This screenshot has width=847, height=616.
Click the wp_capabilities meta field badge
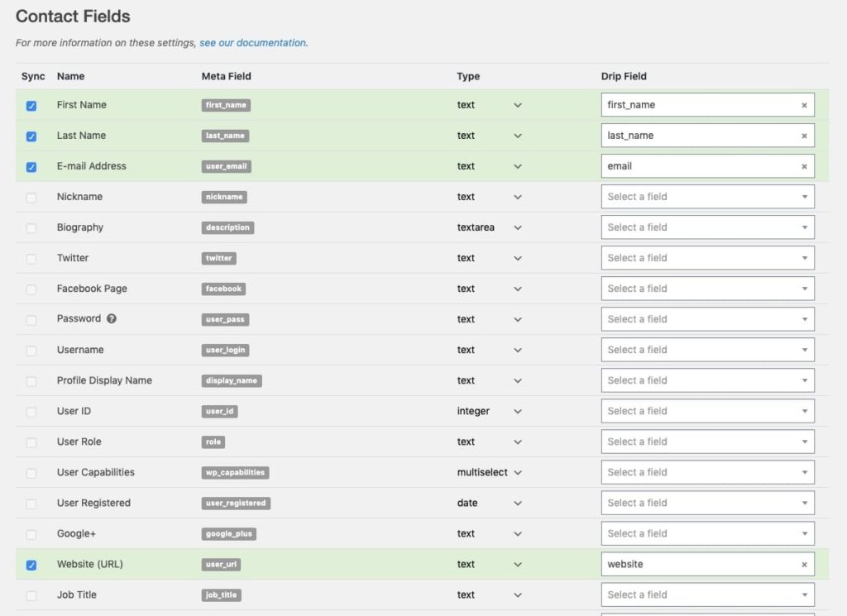(x=235, y=472)
